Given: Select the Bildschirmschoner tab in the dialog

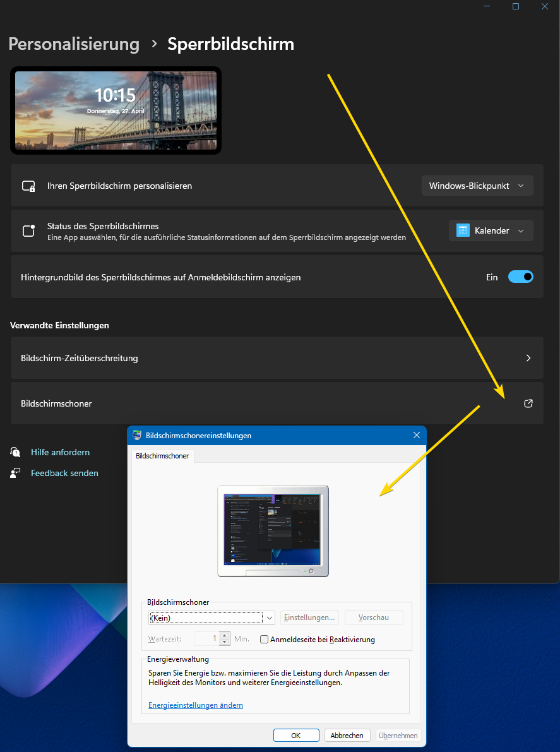Looking at the screenshot, I should click(x=162, y=456).
